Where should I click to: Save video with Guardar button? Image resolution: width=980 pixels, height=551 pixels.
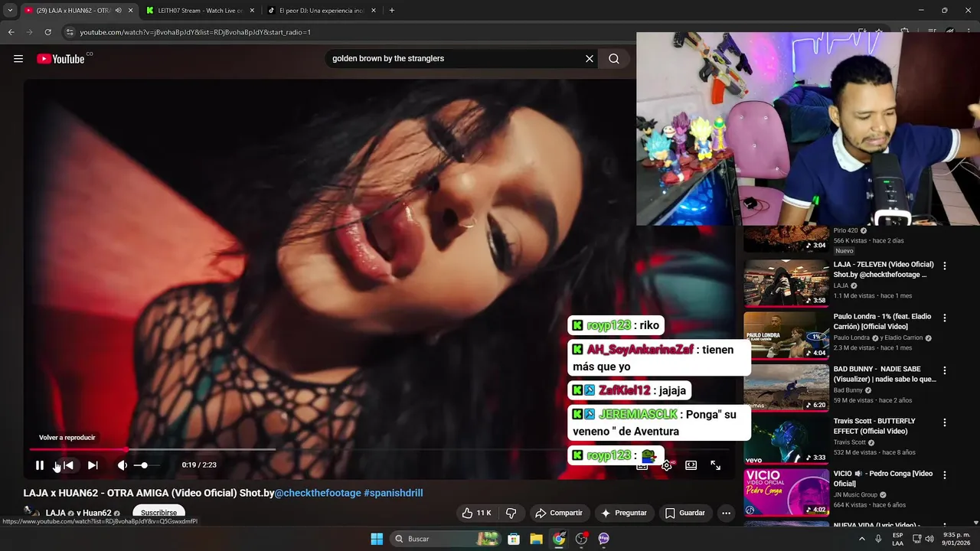[x=684, y=513]
